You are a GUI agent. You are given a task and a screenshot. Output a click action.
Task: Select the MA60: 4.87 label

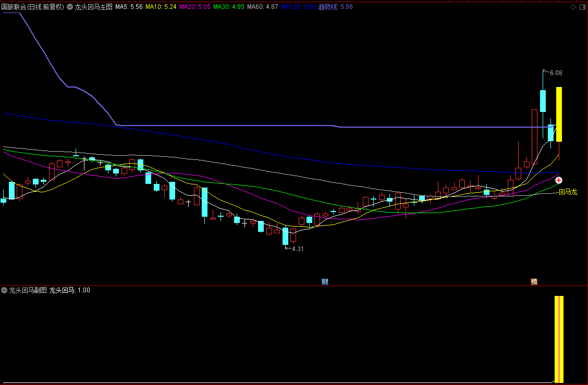click(263, 7)
